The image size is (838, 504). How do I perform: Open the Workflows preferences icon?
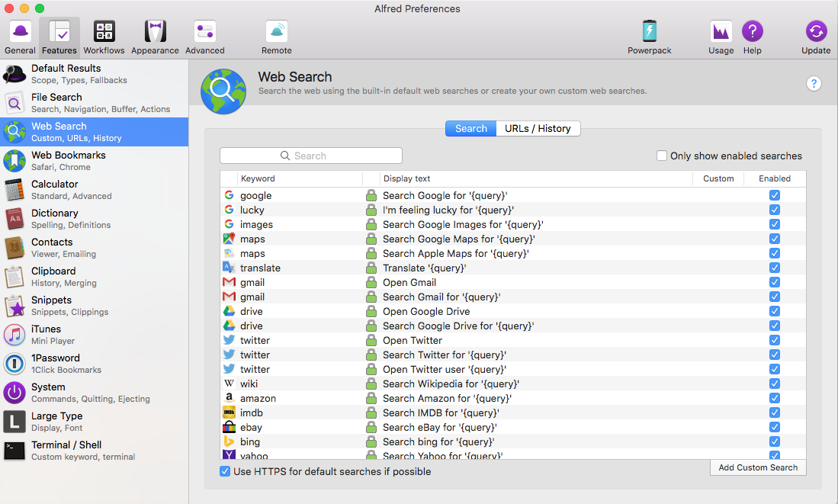point(104,32)
